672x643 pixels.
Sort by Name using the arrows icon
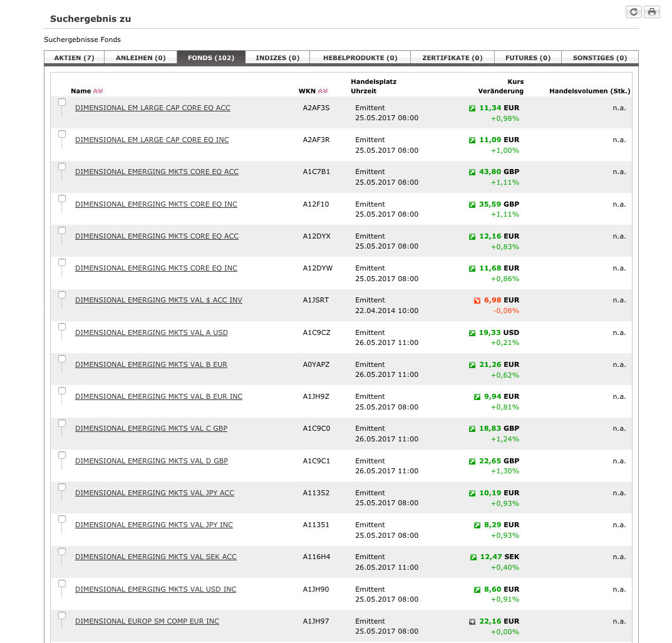tap(98, 91)
